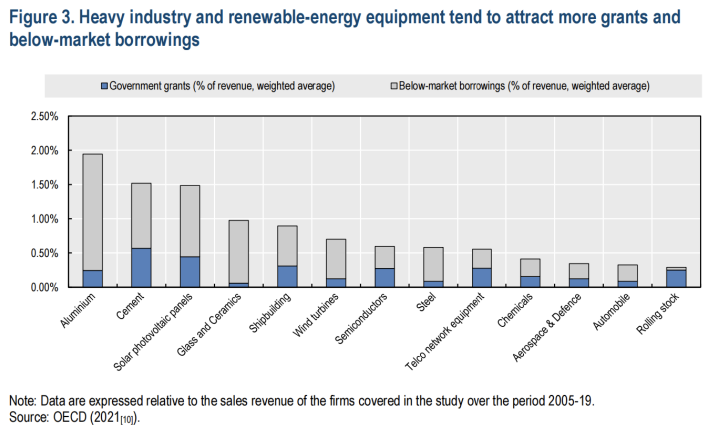Click the 2.50% y-axis tick label
Image resolution: width=721 pixels, height=435 pixels.
pyautogui.click(x=43, y=117)
